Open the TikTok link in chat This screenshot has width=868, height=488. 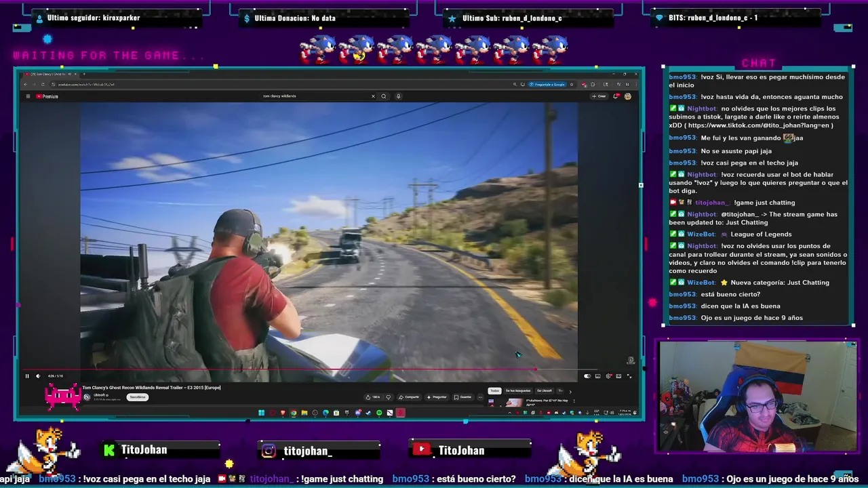tap(760, 125)
